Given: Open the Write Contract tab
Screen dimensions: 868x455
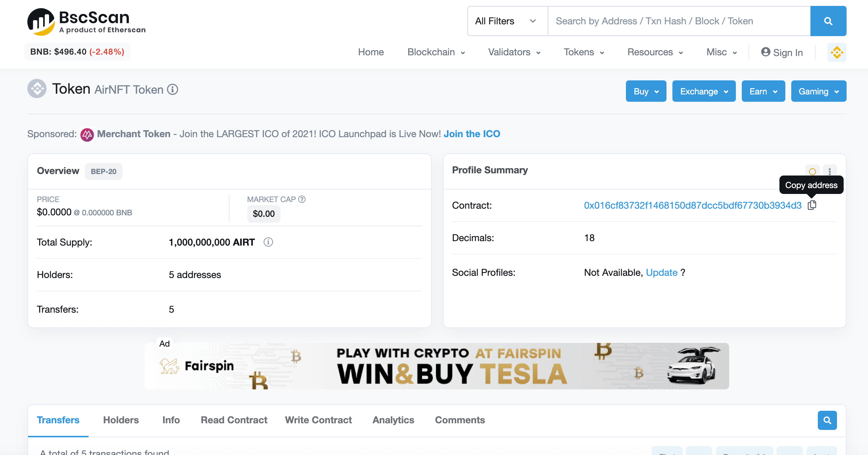Looking at the screenshot, I should coord(318,420).
